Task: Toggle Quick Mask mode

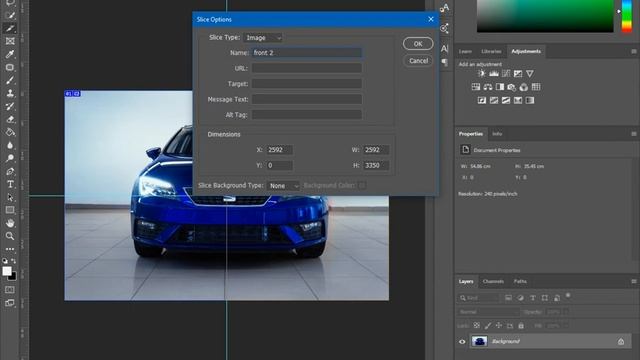Action: [10, 290]
